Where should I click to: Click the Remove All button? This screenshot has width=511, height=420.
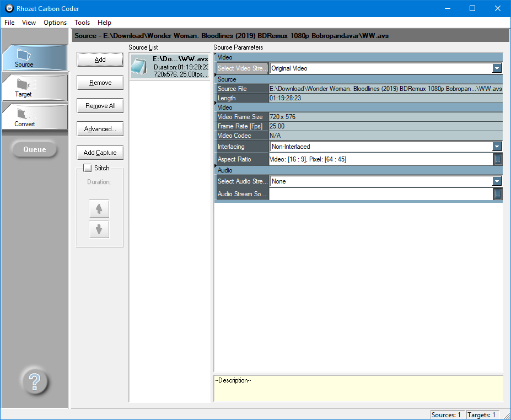point(100,106)
